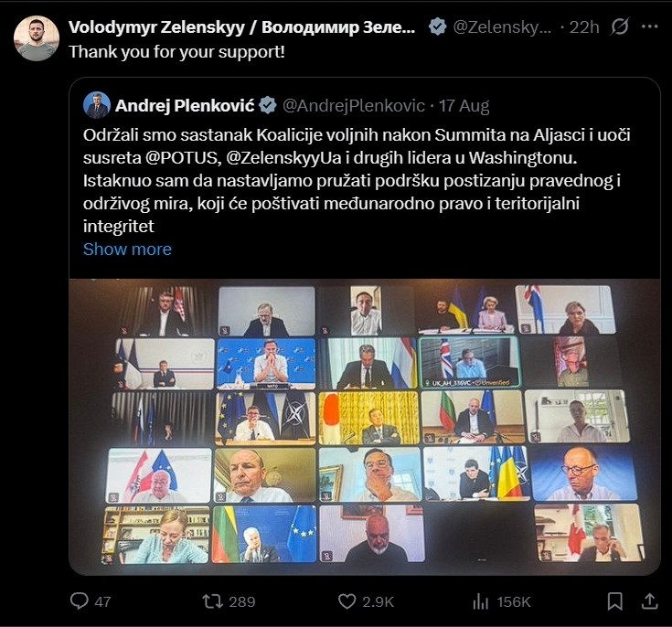Open Zelenskyy's profile avatar
This screenshot has height=627, width=672.
click(x=37, y=38)
